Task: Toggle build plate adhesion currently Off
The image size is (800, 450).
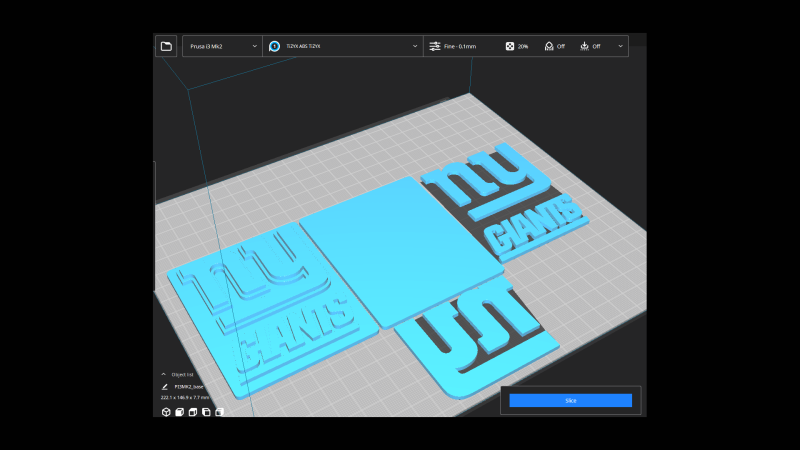Action: [590, 46]
